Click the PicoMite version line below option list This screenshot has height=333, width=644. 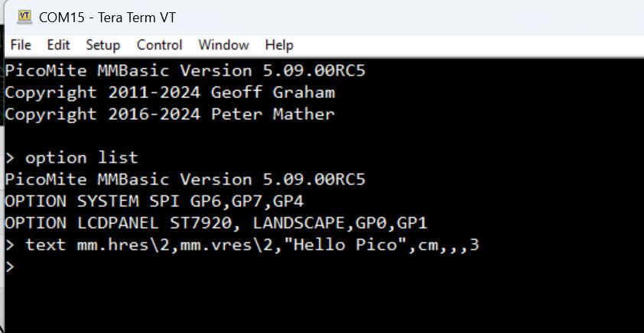185,180
